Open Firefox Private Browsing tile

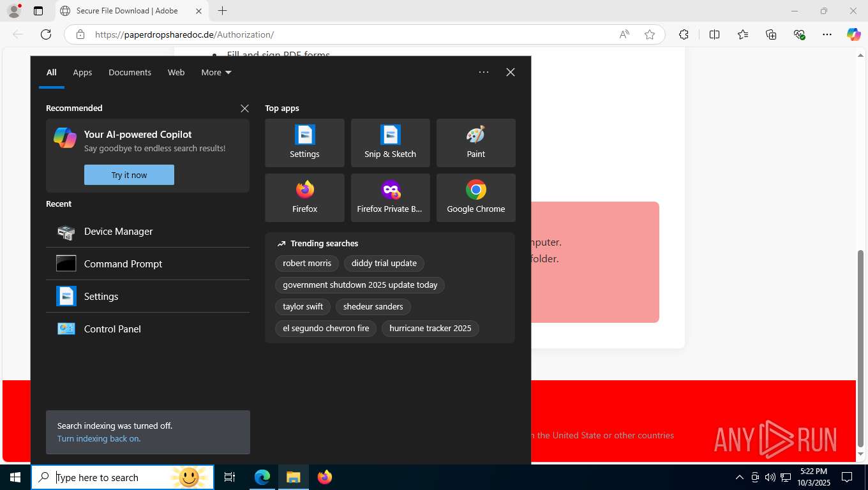[390, 198]
